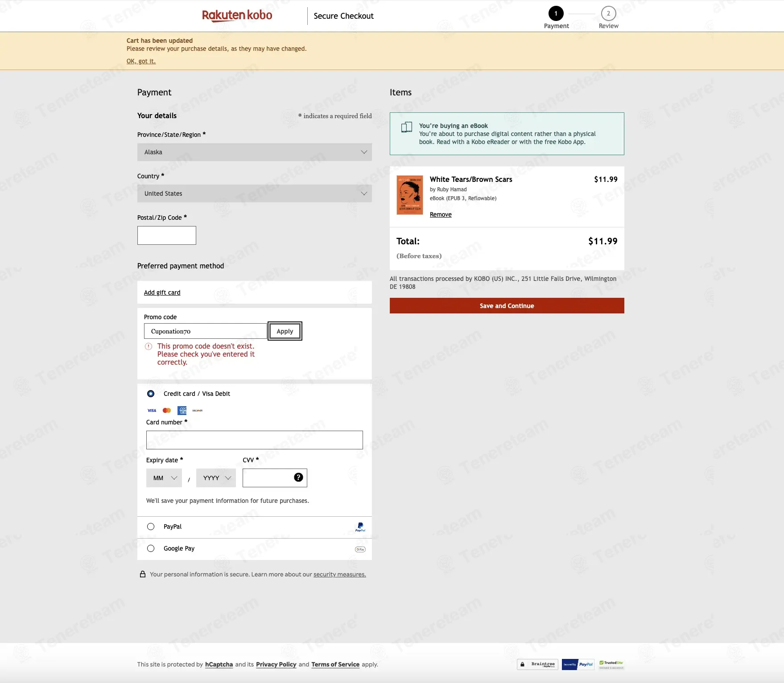Click the Visa card logo

[x=152, y=411]
